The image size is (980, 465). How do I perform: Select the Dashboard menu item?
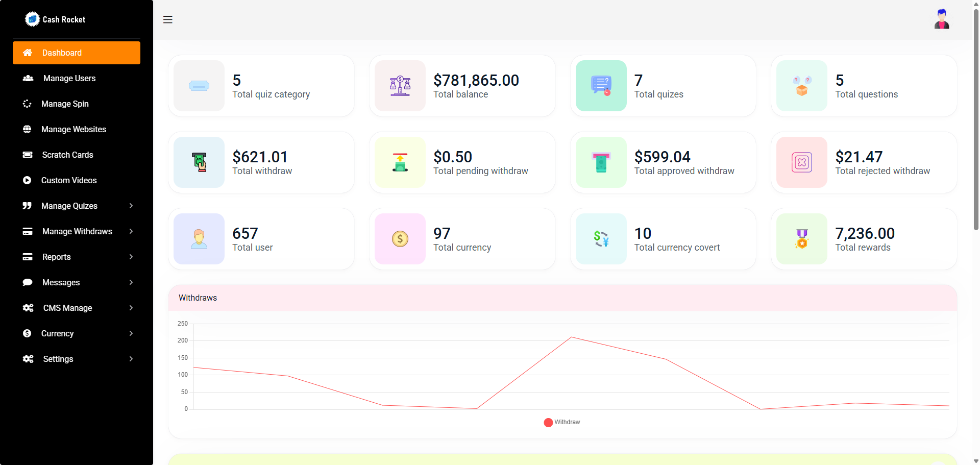tap(62, 53)
